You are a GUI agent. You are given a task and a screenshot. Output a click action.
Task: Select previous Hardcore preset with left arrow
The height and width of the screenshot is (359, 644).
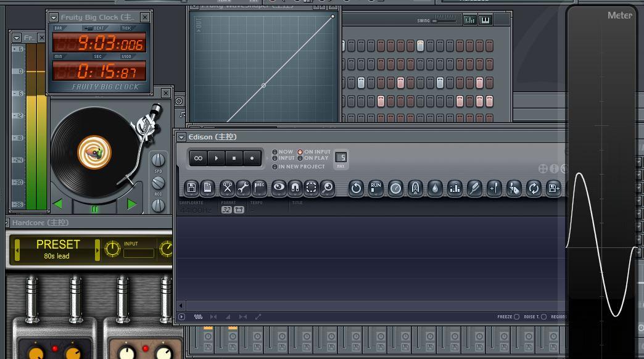point(17,249)
